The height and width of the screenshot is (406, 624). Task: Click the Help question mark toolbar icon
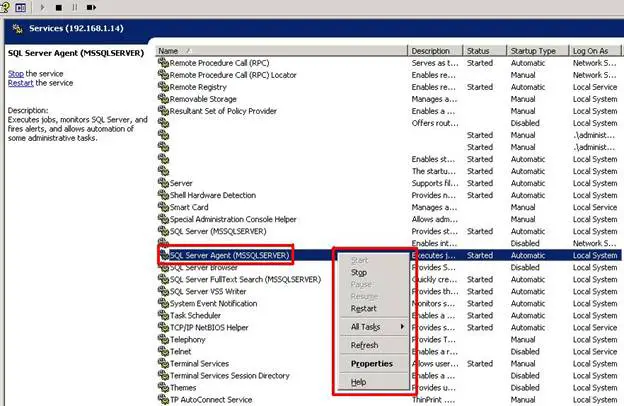click(5, 6)
